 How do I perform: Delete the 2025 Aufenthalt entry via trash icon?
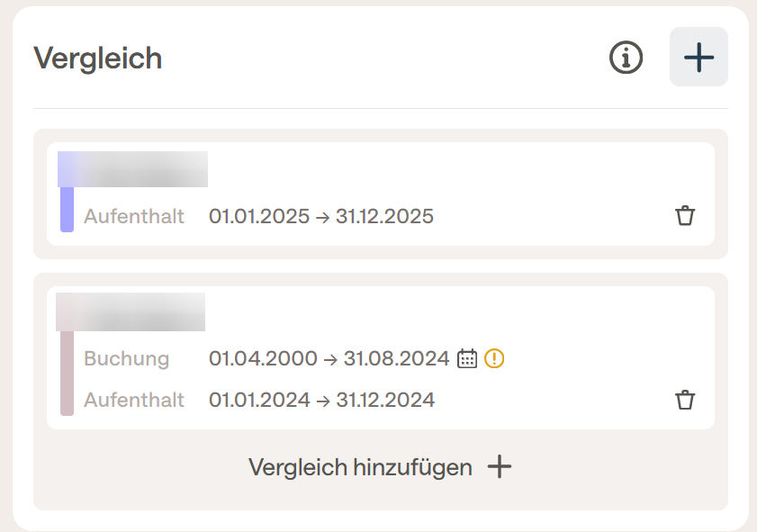click(685, 216)
